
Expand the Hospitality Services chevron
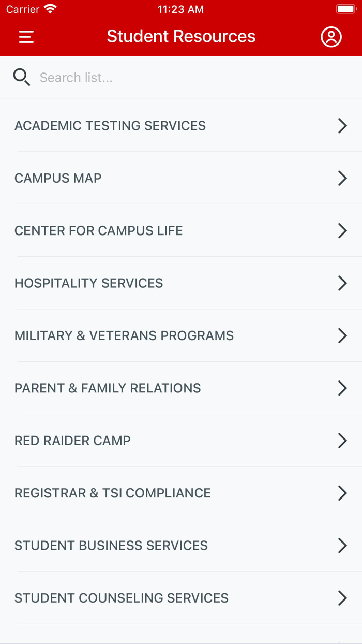click(343, 283)
